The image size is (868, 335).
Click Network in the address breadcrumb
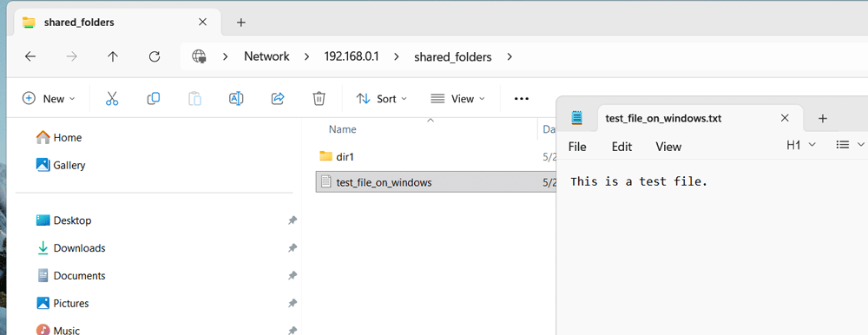coord(266,56)
